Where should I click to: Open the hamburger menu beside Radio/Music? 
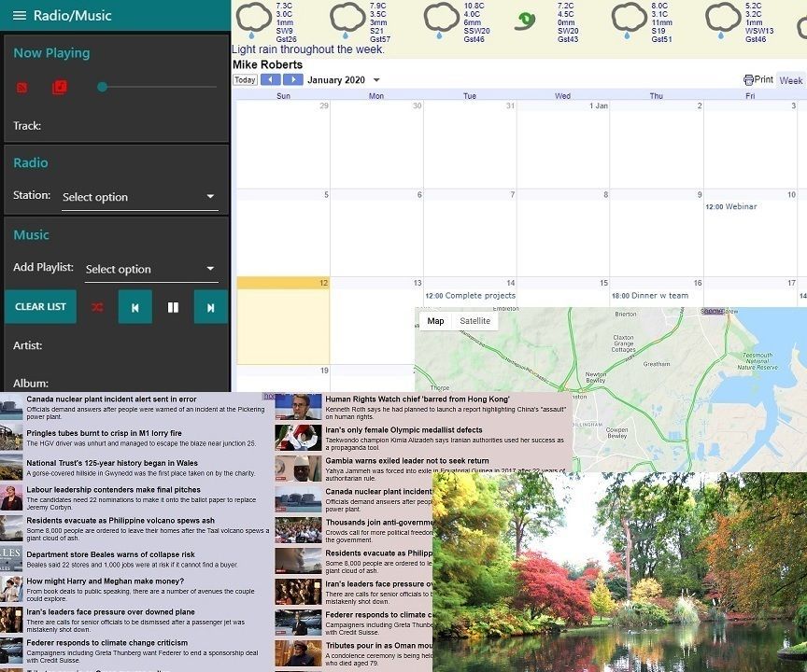[19, 15]
